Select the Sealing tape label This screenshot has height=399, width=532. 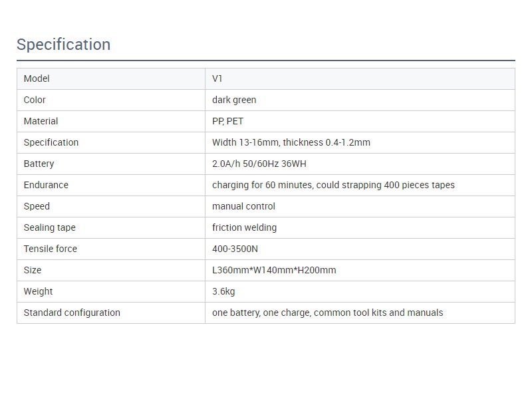(49, 227)
